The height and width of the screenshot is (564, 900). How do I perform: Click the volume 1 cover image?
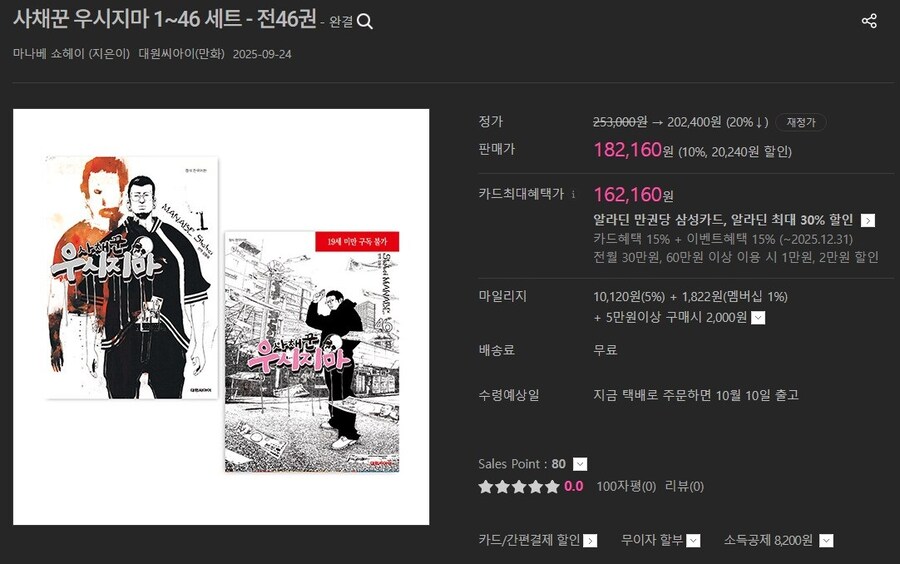[131, 277]
